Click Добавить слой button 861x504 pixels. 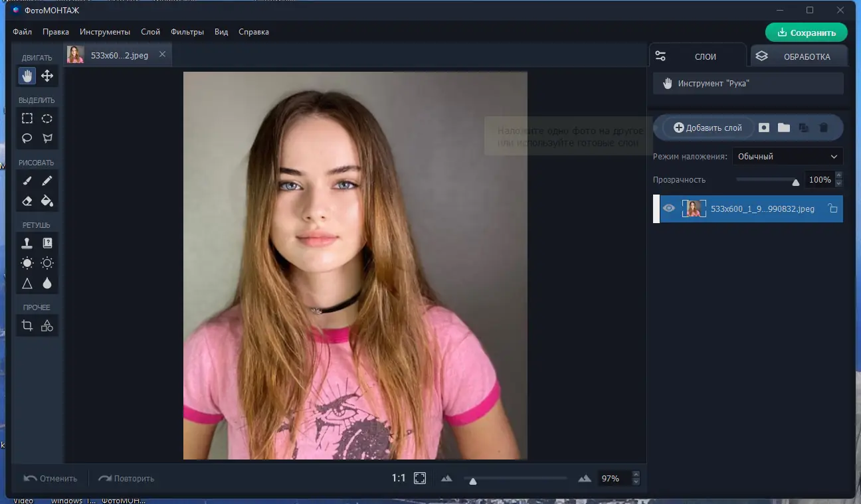tap(708, 127)
